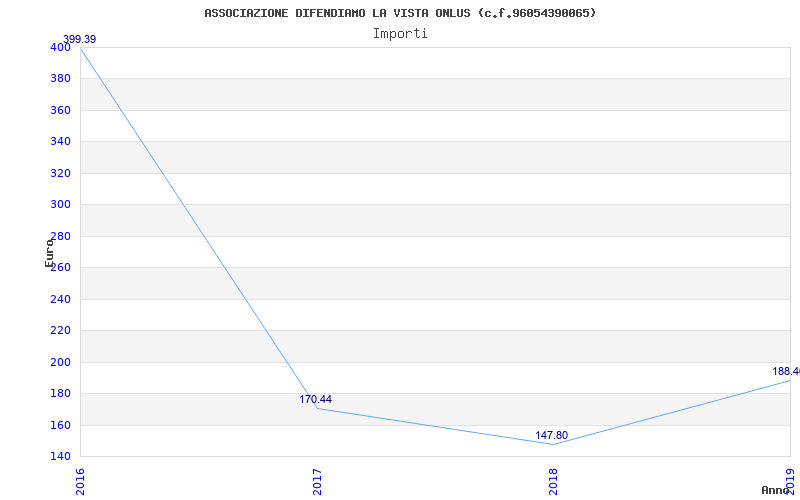Click the 147.80 data point label

pyautogui.click(x=552, y=436)
